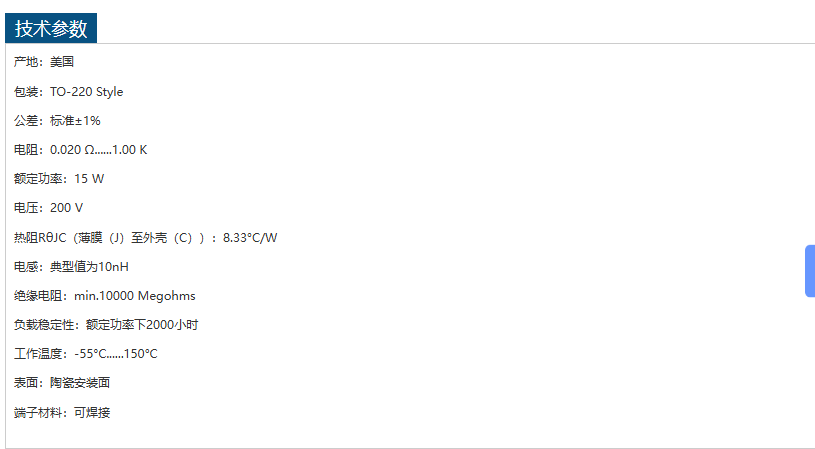Click the TO-220 Style package value

pyautogui.click(x=87, y=92)
